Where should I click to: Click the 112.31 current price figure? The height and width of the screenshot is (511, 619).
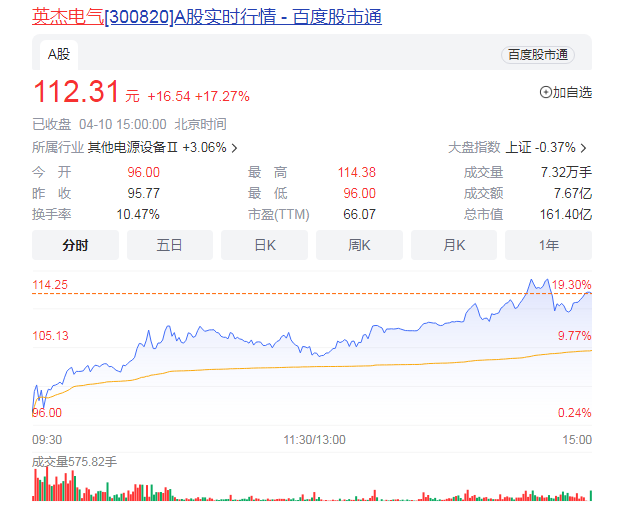click(76, 93)
